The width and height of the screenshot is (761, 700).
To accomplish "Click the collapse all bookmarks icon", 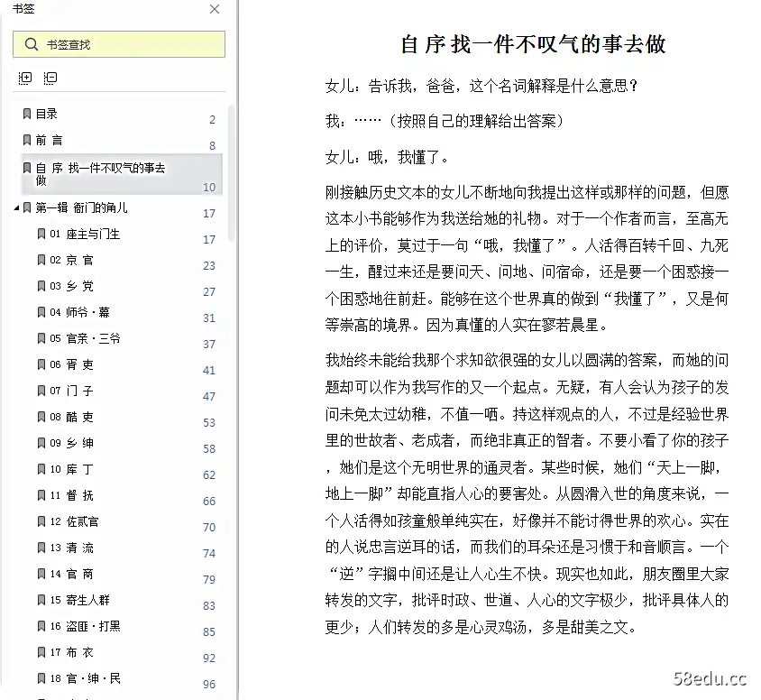I will [x=50, y=78].
